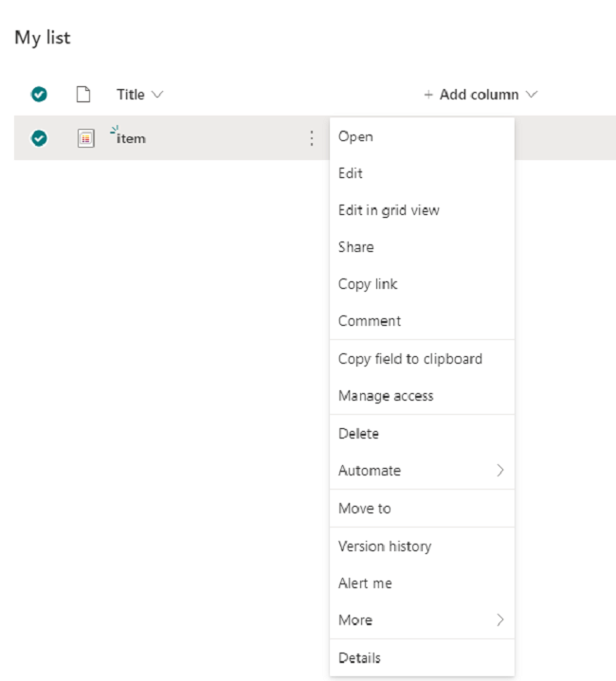The height and width of the screenshot is (681, 616).
Task: Click Alert me menu entry
Action: click(423, 582)
